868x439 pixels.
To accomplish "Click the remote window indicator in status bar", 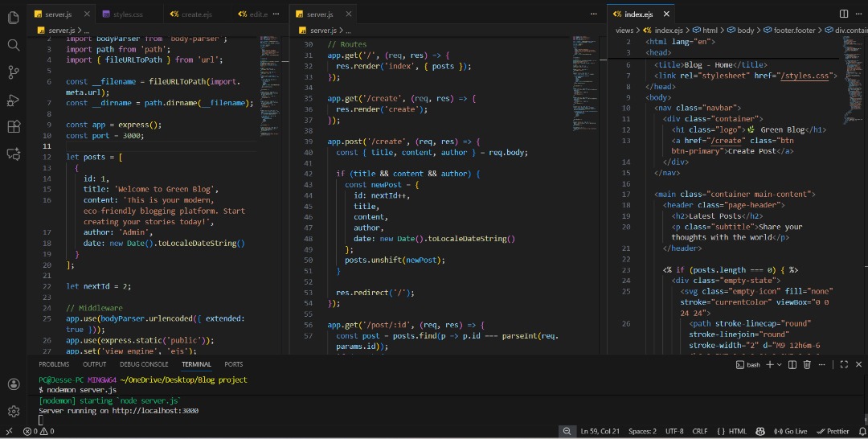I will click(9, 431).
